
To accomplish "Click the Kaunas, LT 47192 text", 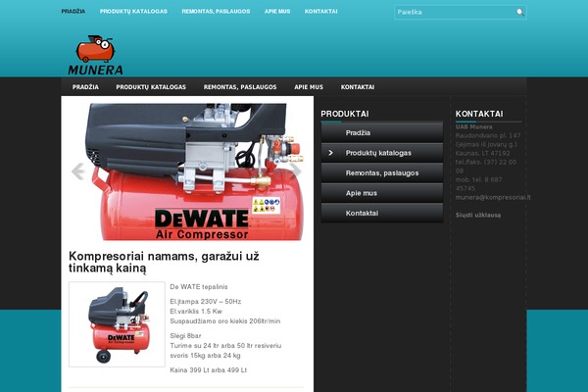I will 482,153.
